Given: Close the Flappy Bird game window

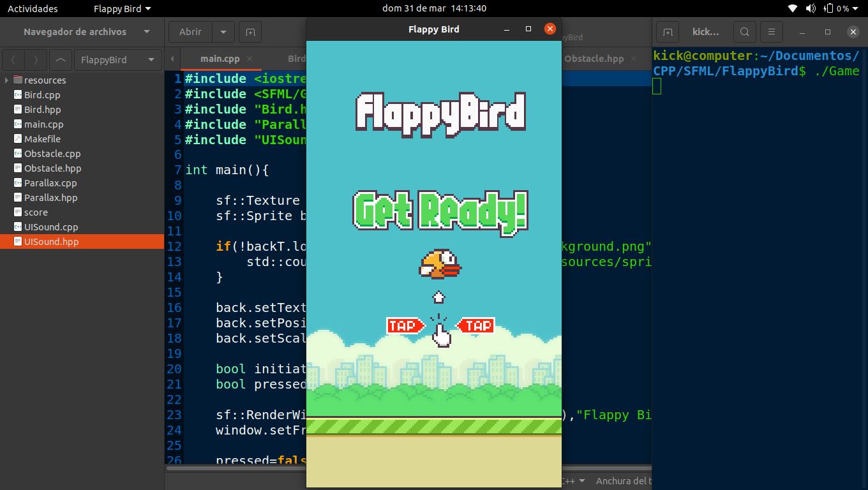Looking at the screenshot, I should click(x=550, y=29).
